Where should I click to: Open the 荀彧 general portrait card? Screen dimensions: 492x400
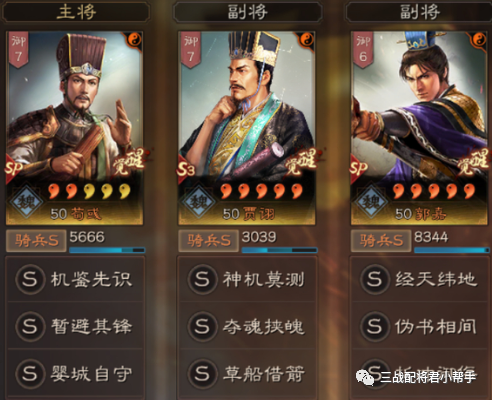pos(75,128)
